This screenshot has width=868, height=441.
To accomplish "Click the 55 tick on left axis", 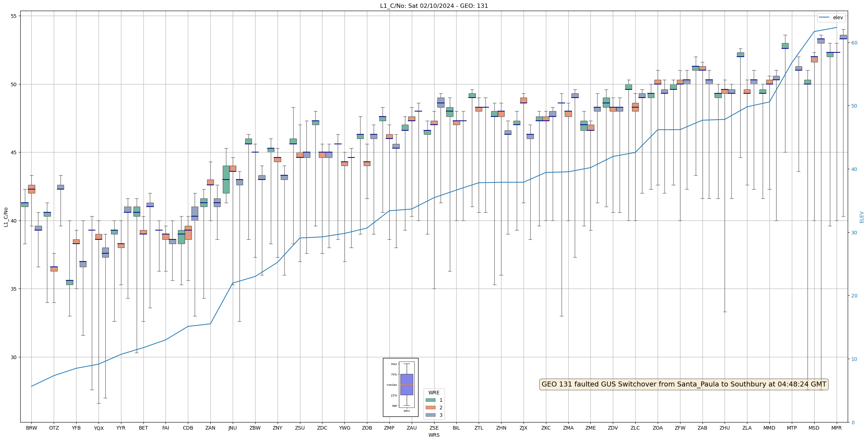I will (x=14, y=16).
